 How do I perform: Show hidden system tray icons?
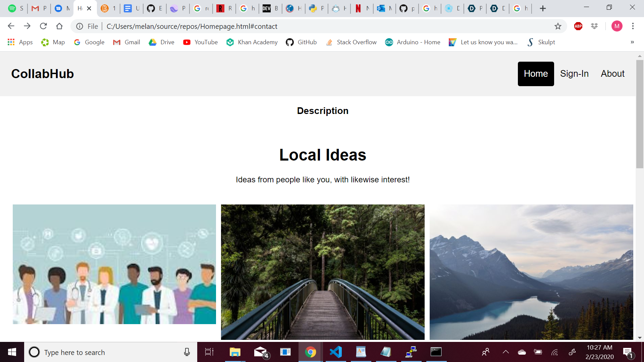[x=505, y=352]
